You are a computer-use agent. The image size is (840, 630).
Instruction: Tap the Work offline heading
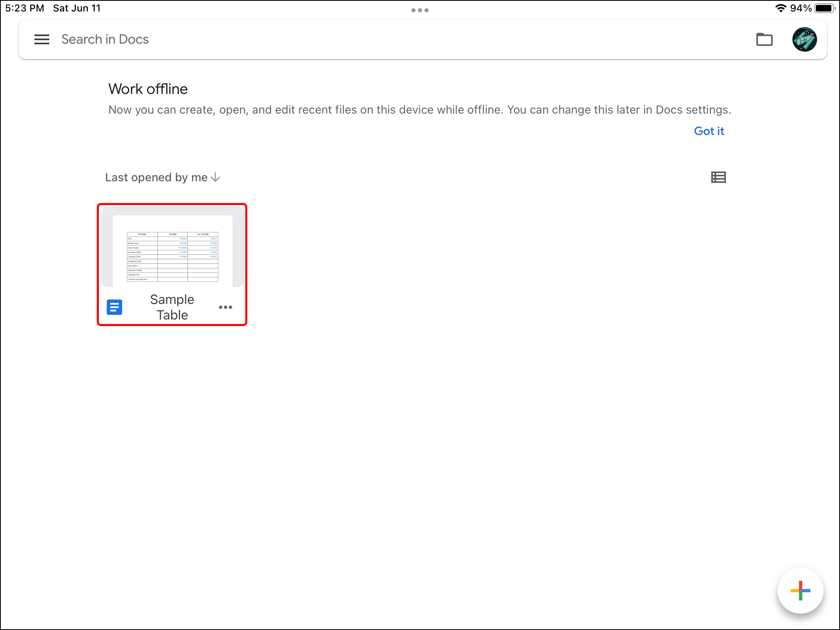click(x=148, y=89)
